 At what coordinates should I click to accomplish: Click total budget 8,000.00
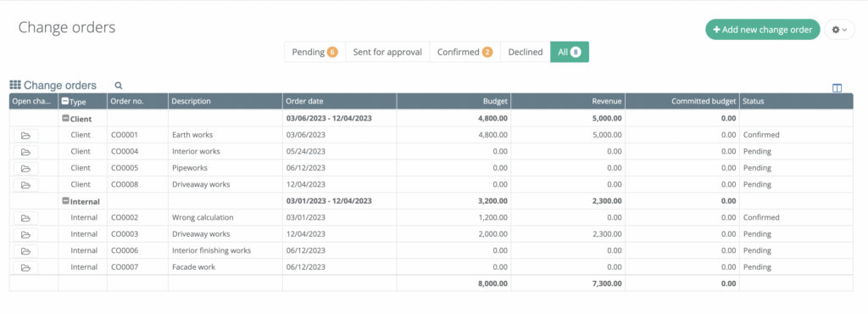click(x=492, y=283)
